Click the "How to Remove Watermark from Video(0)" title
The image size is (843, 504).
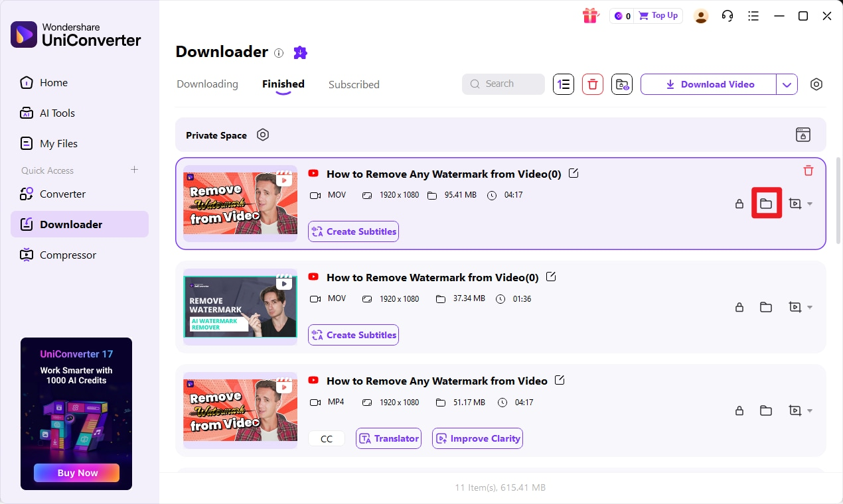tap(433, 277)
